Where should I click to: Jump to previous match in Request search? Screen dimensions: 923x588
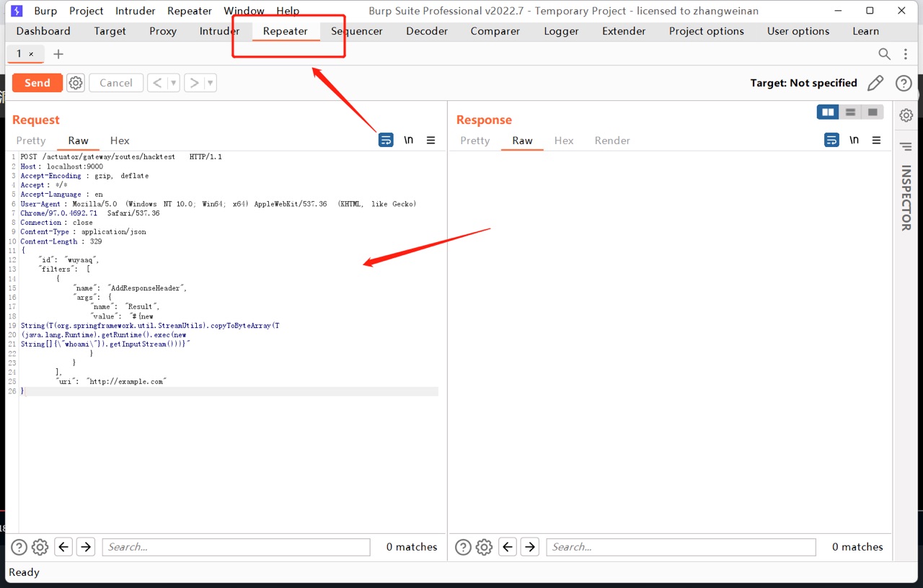point(63,547)
